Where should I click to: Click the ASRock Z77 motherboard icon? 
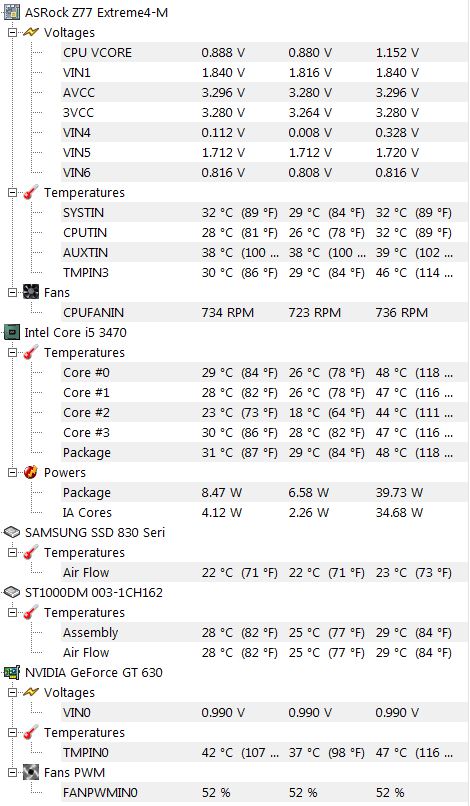point(12,12)
